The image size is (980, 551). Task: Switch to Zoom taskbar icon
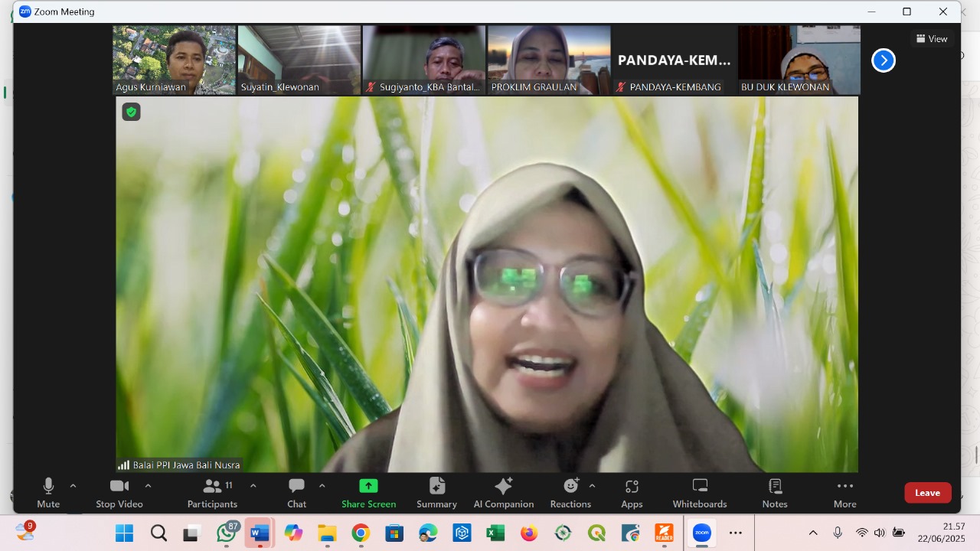click(702, 533)
